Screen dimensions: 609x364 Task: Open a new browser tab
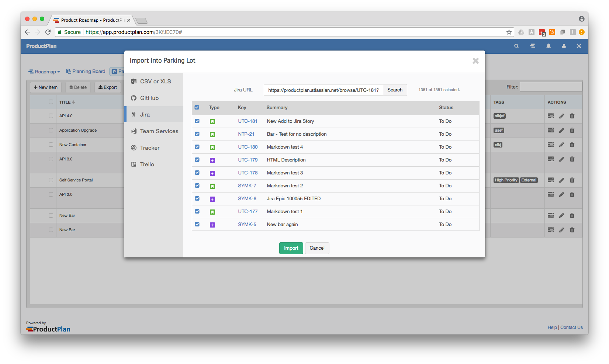(141, 20)
